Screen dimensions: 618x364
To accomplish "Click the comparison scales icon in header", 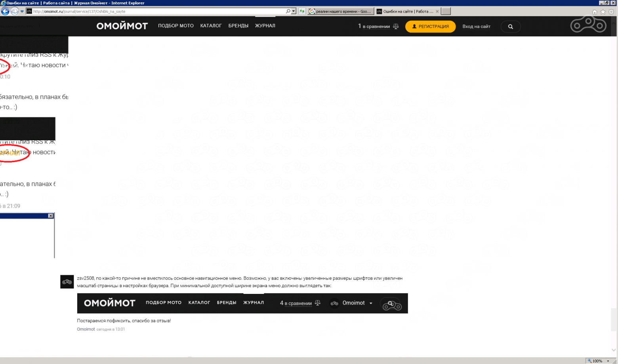I will tap(396, 27).
